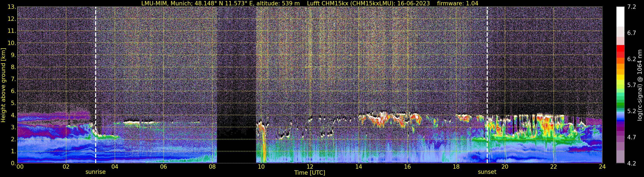Select the 'sunrise' label below the time axis
This screenshot has width=644, height=177.
click(x=96, y=172)
